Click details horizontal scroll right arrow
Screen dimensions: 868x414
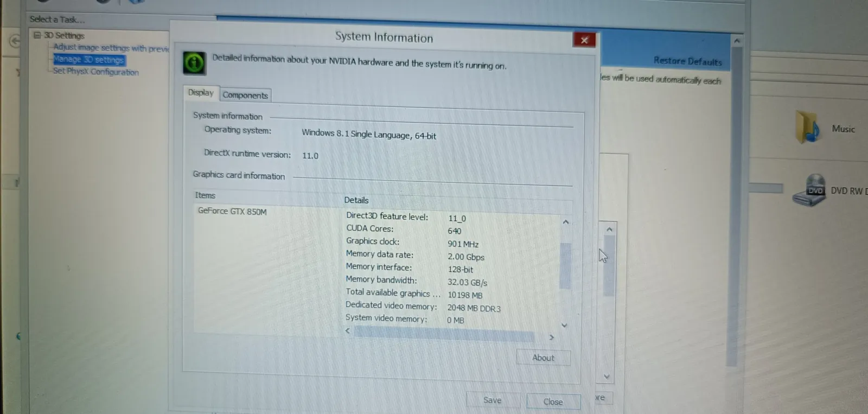coord(552,337)
